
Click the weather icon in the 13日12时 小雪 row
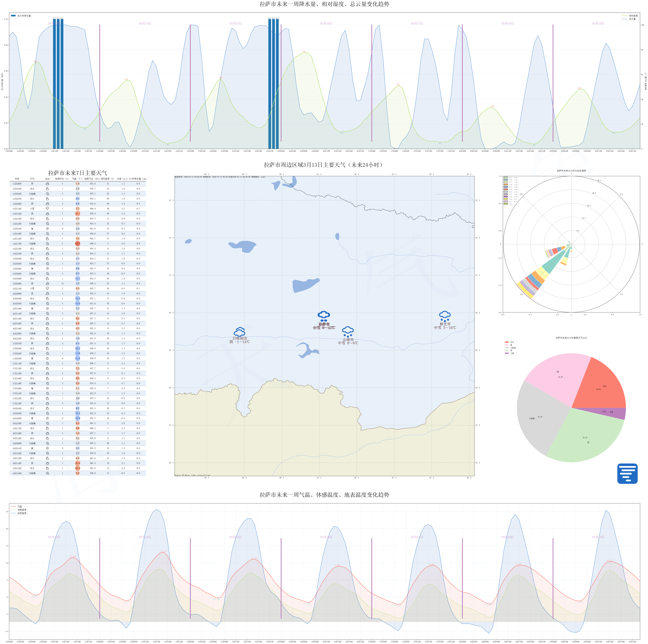(47, 208)
